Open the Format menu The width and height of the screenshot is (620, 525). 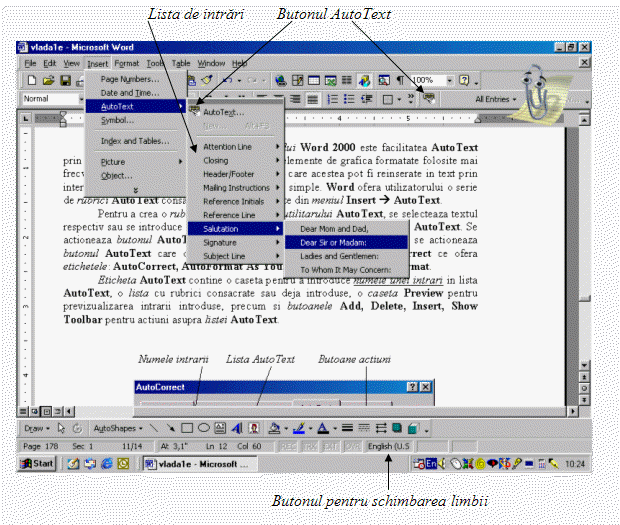[x=127, y=63]
